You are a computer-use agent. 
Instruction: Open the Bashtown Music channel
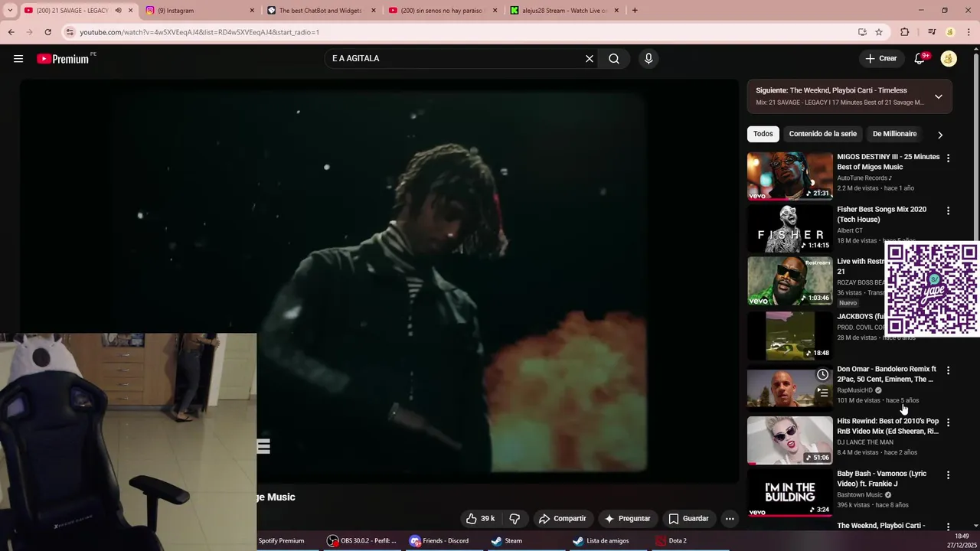(x=860, y=495)
